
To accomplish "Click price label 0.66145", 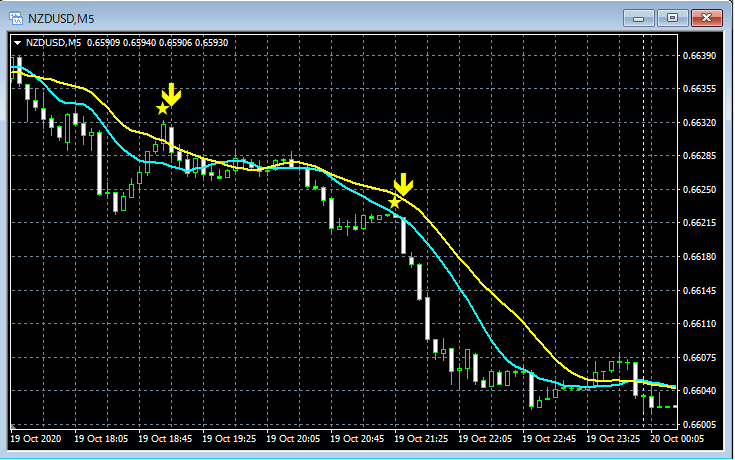I will (699, 290).
